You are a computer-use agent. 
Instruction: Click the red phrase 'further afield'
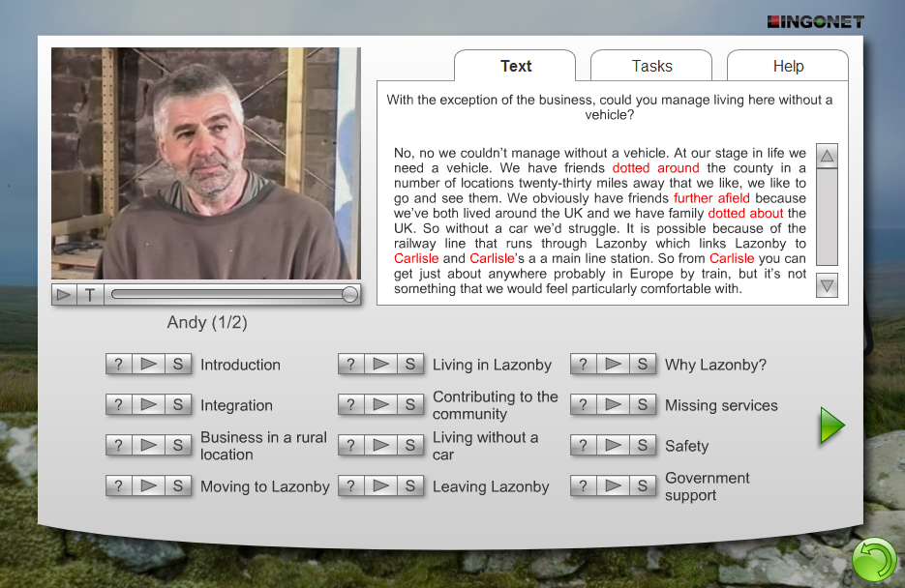pyautogui.click(x=711, y=197)
